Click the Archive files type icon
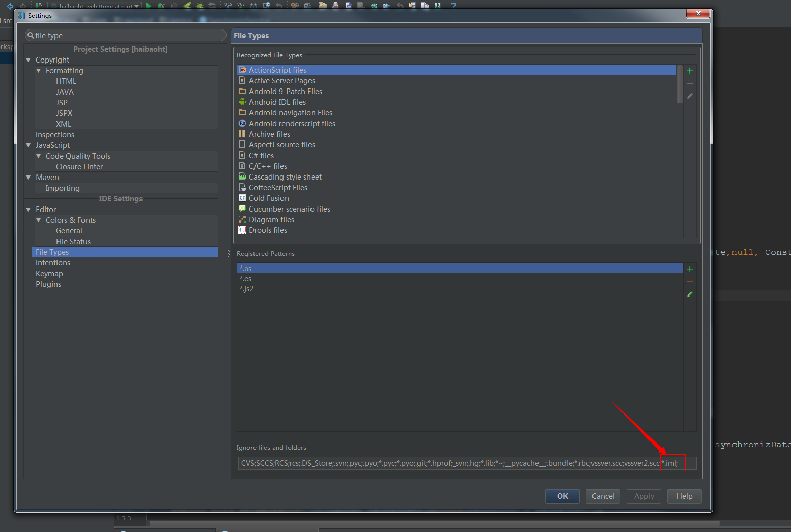The width and height of the screenshot is (791, 532). (x=243, y=134)
